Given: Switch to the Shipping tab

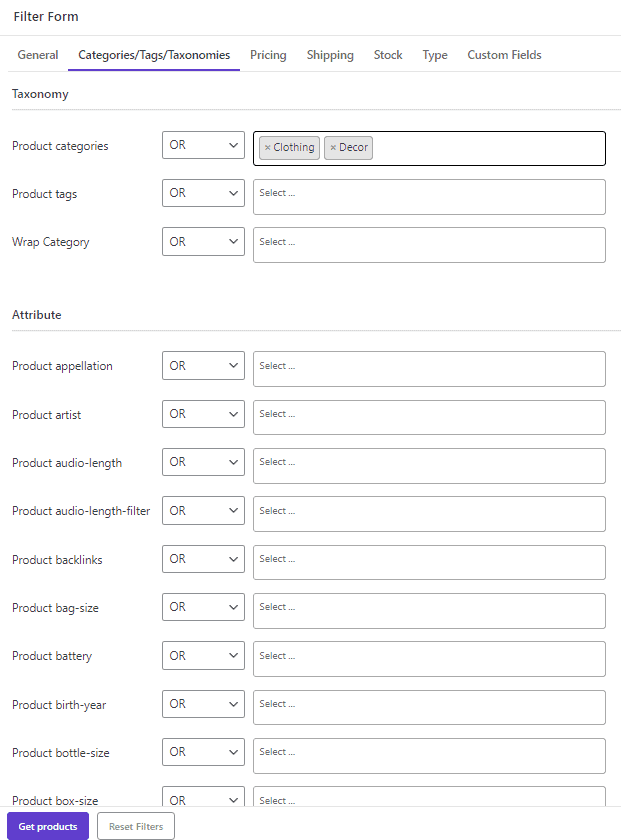Looking at the screenshot, I should pos(330,55).
